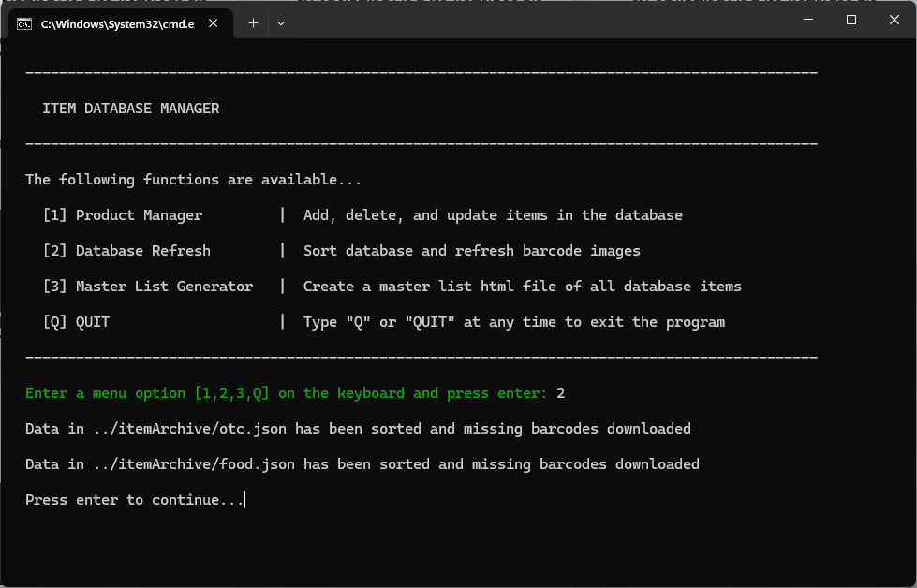Screen dimensions: 917x588
Task: Click the Press enter to continue prompt
Action: pos(134,500)
